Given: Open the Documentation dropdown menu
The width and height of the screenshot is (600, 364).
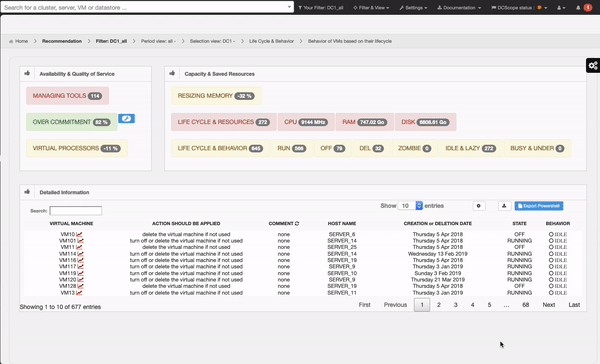Looking at the screenshot, I should click(459, 8).
